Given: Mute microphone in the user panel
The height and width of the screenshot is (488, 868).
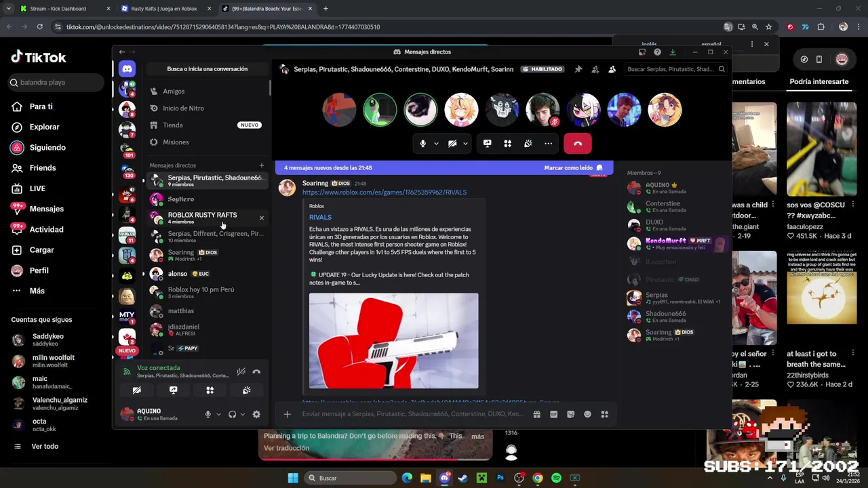Looking at the screenshot, I should [208, 415].
